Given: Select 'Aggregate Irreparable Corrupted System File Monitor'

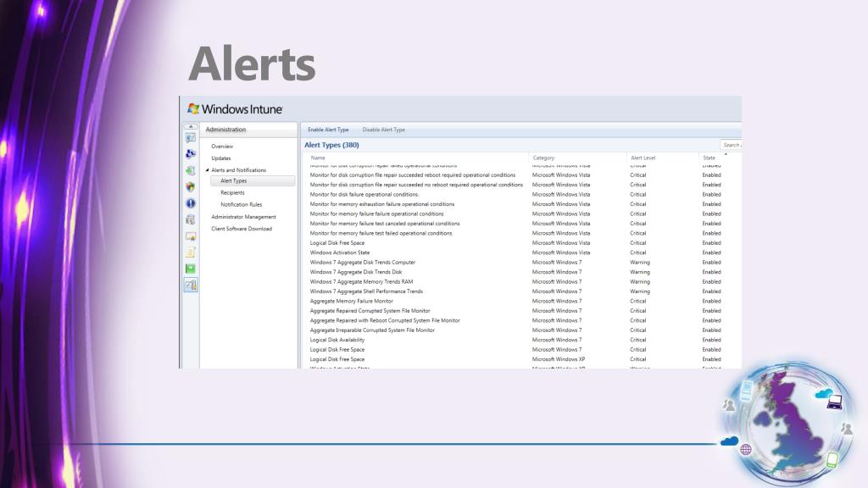Looking at the screenshot, I should click(520, 330).
